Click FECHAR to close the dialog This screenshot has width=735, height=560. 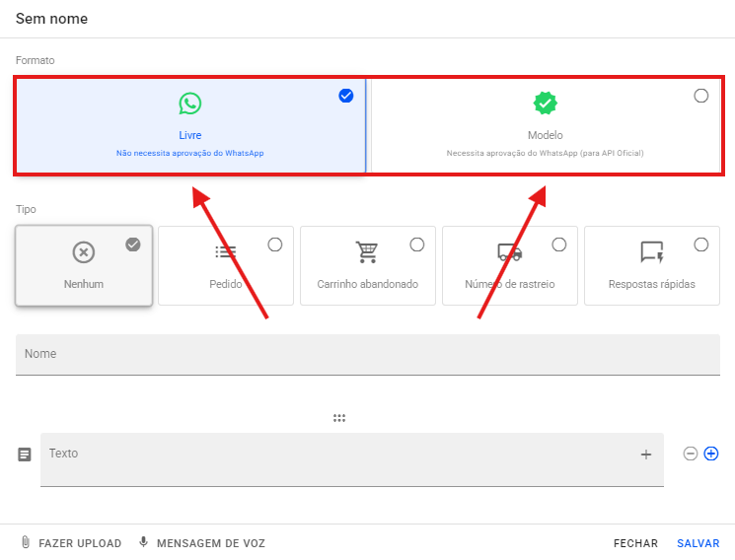[635, 543]
